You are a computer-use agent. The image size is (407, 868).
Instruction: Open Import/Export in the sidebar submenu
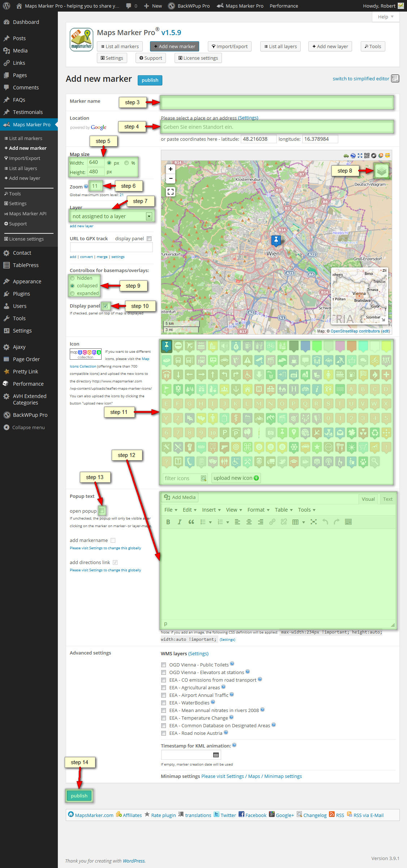[25, 158]
